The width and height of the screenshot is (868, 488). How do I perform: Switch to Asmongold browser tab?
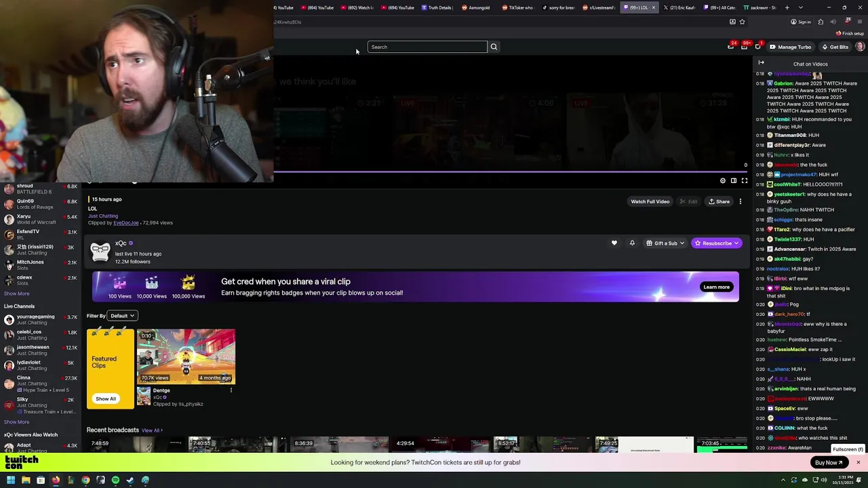click(x=477, y=7)
